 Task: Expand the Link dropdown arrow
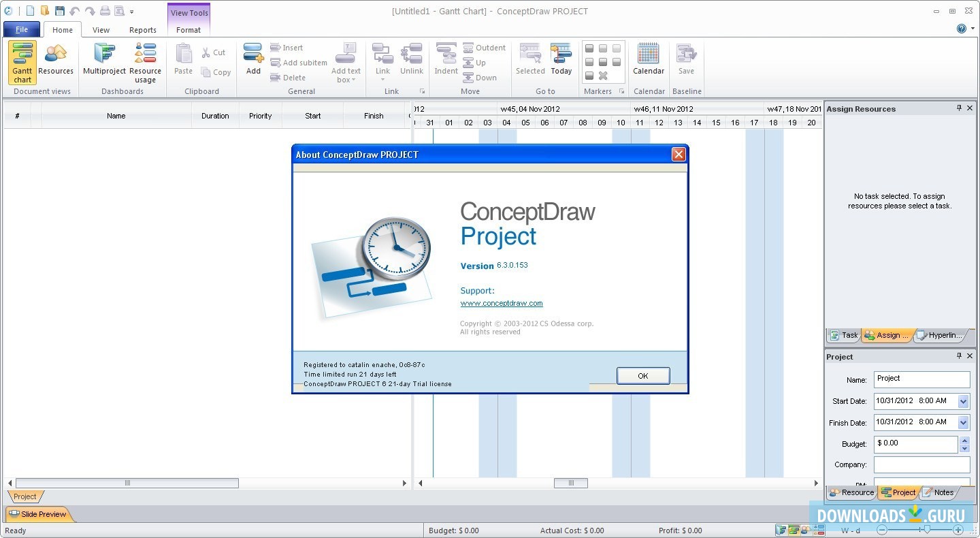click(x=382, y=80)
